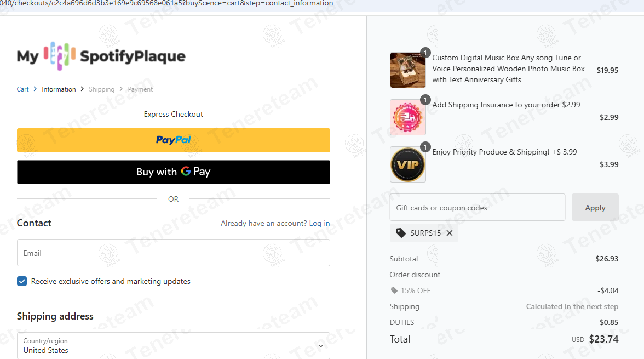Open the music box product thumbnail
644x359 pixels.
(x=408, y=70)
